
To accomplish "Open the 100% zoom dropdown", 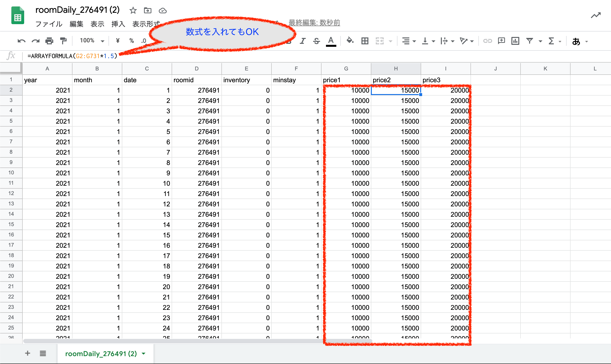I will coord(92,41).
